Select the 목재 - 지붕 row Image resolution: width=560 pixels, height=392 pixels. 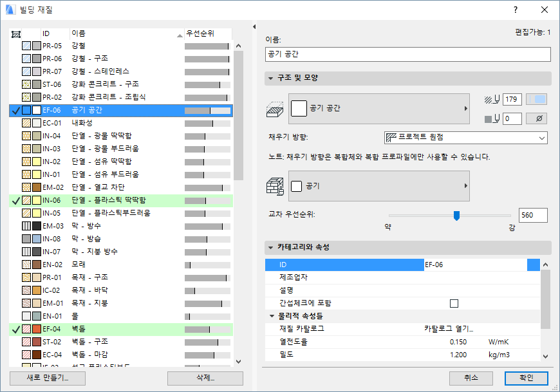click(x=121, y=303)
